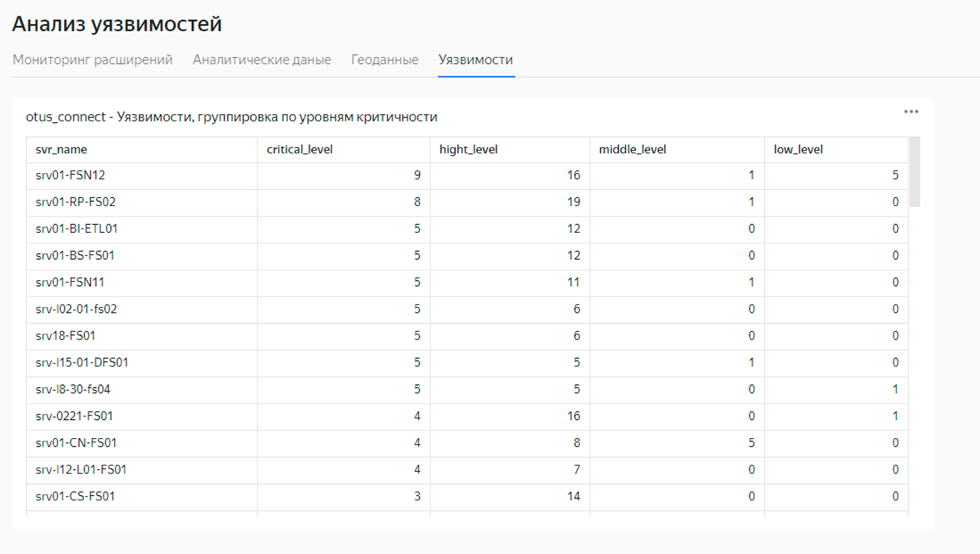Sort by the hight_level column header

tap(467, 148)
